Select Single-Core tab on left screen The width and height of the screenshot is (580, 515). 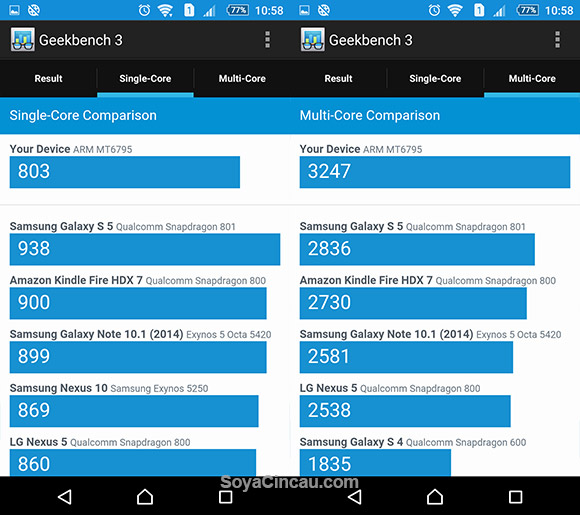[145, 78]
